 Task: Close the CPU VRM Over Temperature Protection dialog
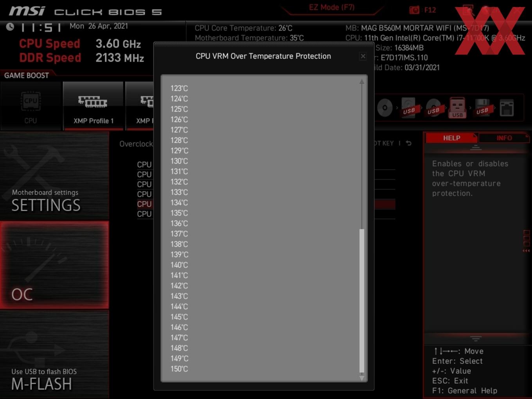[363, 56]
